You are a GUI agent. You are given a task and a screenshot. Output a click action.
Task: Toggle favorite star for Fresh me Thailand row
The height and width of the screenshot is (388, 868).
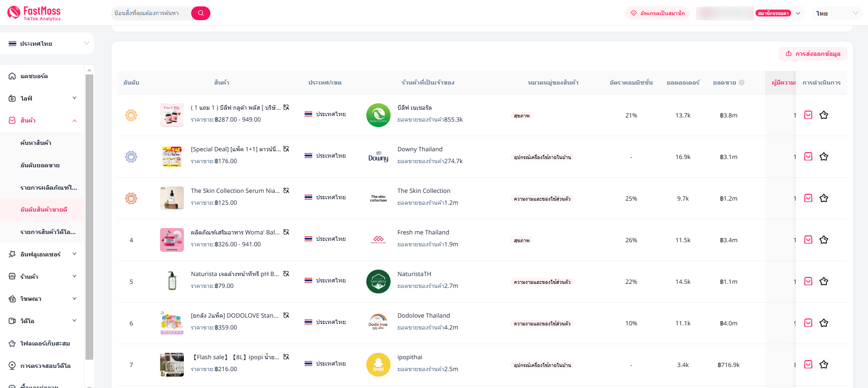click(824, 240)
